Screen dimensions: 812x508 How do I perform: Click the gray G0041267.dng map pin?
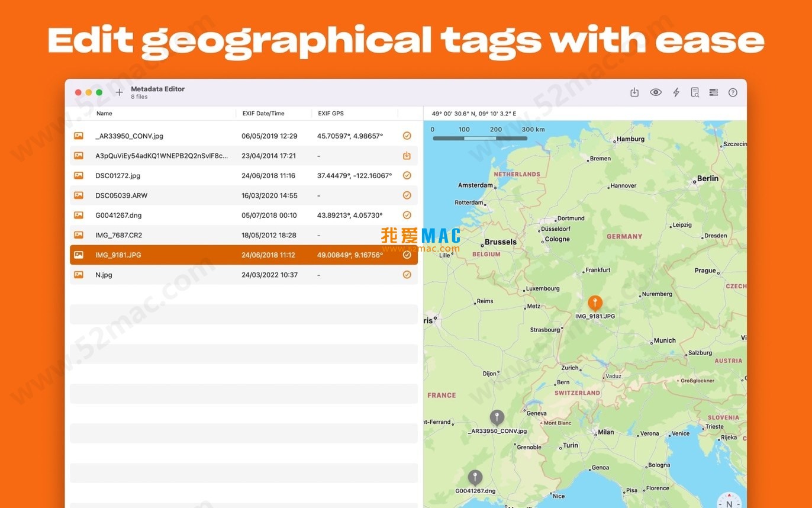tap(475, 477)
